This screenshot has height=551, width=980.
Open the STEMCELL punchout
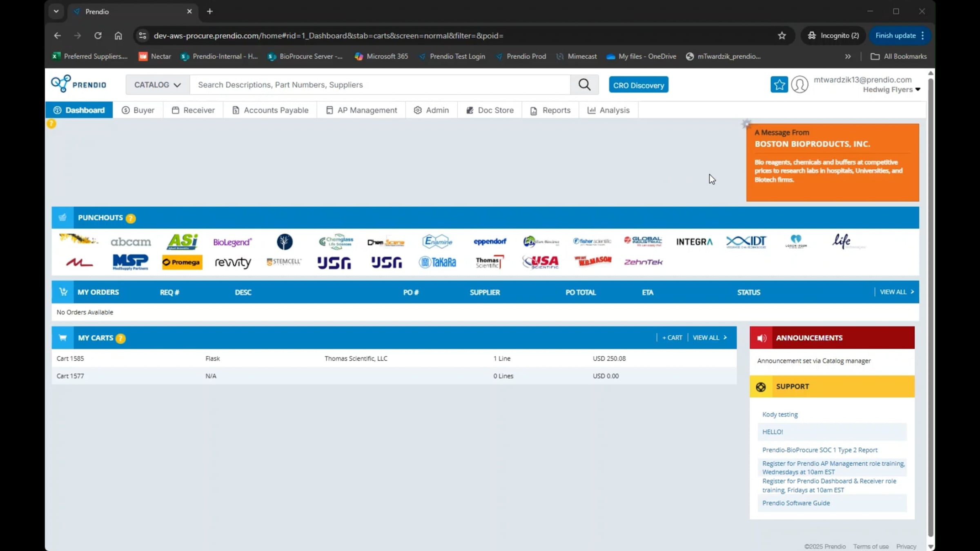[x=284, y=262]
